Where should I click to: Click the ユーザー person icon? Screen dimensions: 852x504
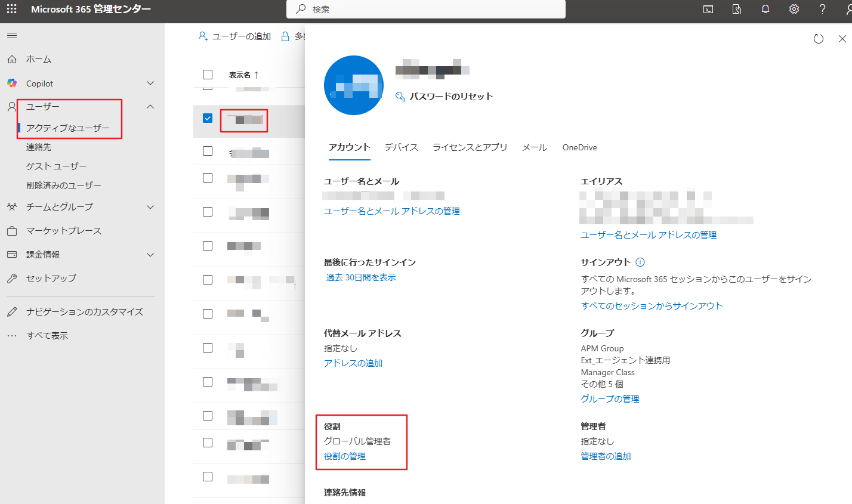[x=12, y=107]
